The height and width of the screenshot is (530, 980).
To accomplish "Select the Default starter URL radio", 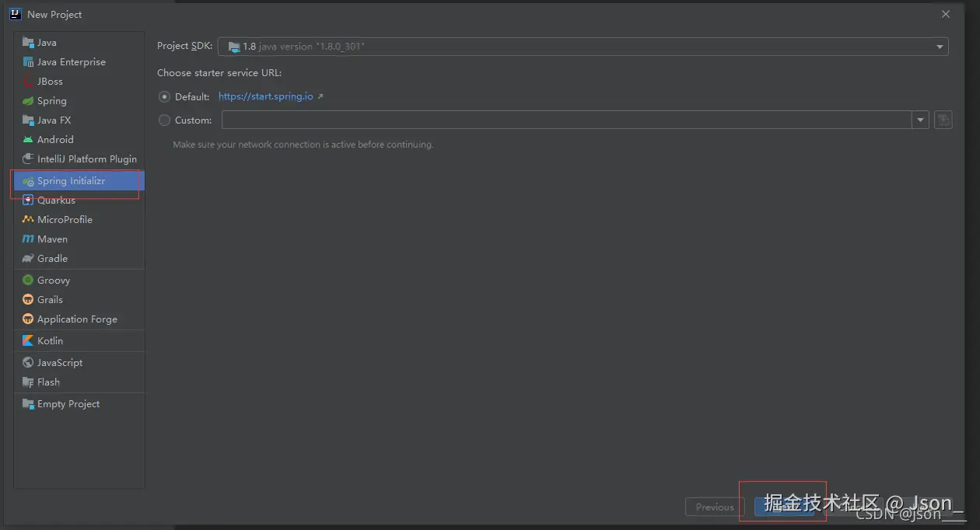I will pyautogui.click(x=164, y=96).
